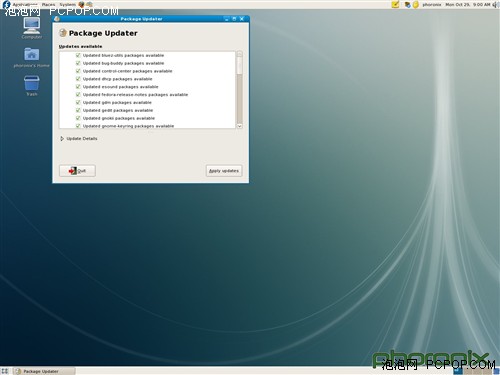Click the Apply updates button
Viewport: 500px width, 375px height.
pyautogui.click(x=224, y=171)
